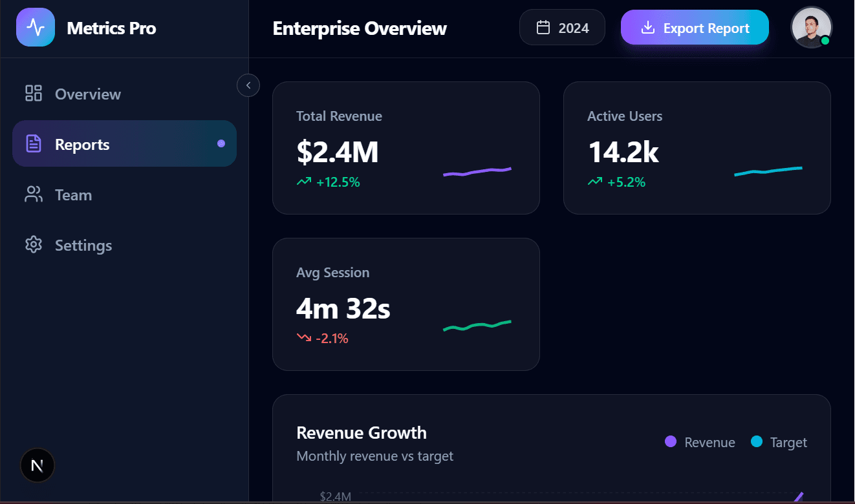The width and height of the screenshot is (855, 504).
Task: Click the N badge in the bottom corner
Action: (x=37, y=465)
